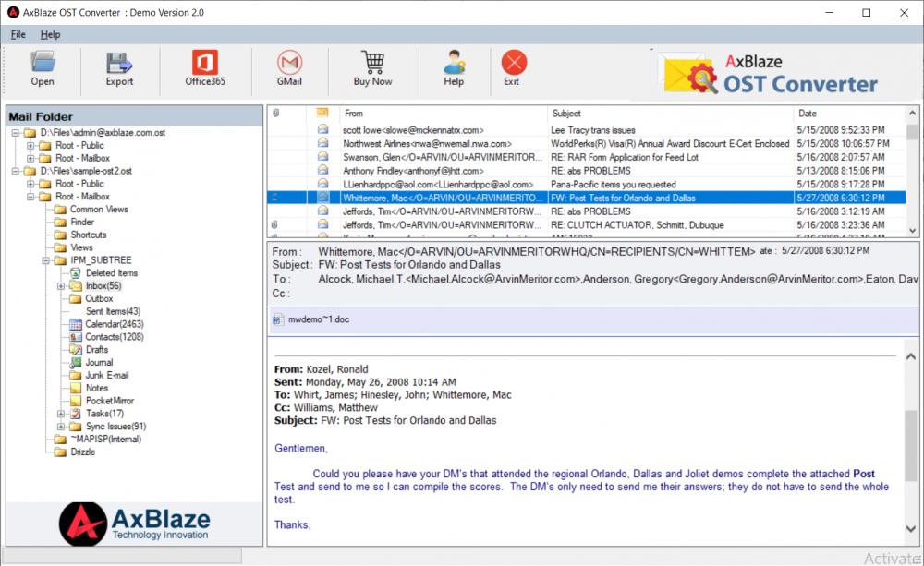Screen dimensions: 924x566
Task: Exit the application via the Exit icon
Action: point(514,65)
